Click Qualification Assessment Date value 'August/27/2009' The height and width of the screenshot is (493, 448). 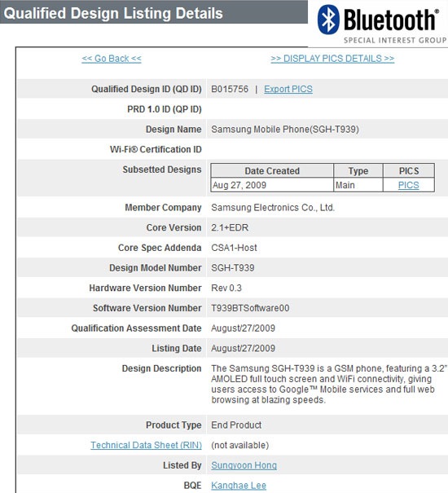point(244,328)
